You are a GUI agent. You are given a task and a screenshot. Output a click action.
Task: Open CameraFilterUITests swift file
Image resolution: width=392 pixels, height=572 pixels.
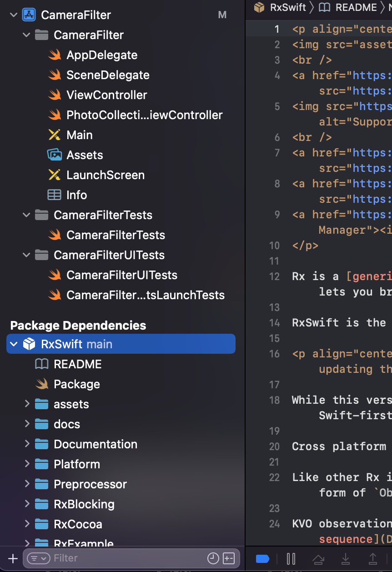(x=122, y=275)
